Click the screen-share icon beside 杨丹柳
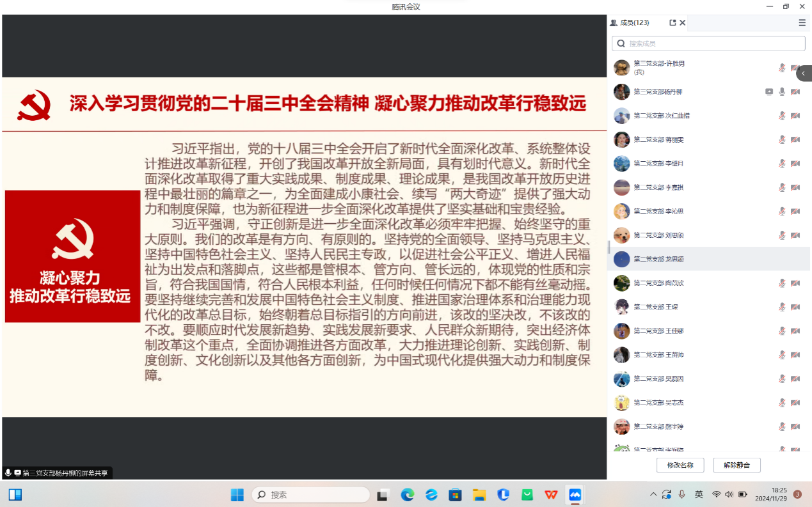This screenshot has width=812, height=507. (769, 92)
